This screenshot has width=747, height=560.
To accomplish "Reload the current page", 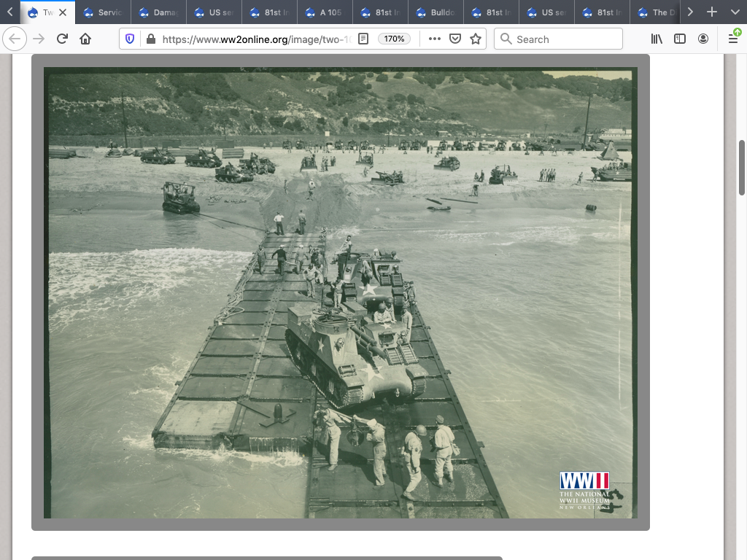I will [63, 39].
